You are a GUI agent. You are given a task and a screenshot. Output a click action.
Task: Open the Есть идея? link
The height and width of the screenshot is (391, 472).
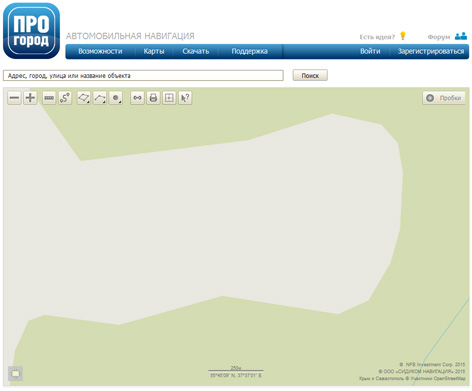pos(377,37)
